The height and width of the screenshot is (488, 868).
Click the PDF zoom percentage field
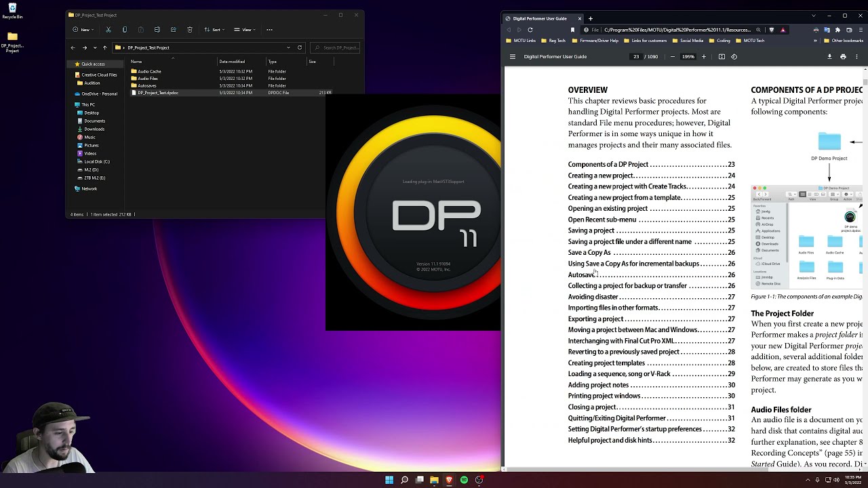click(x=688, y=57)
